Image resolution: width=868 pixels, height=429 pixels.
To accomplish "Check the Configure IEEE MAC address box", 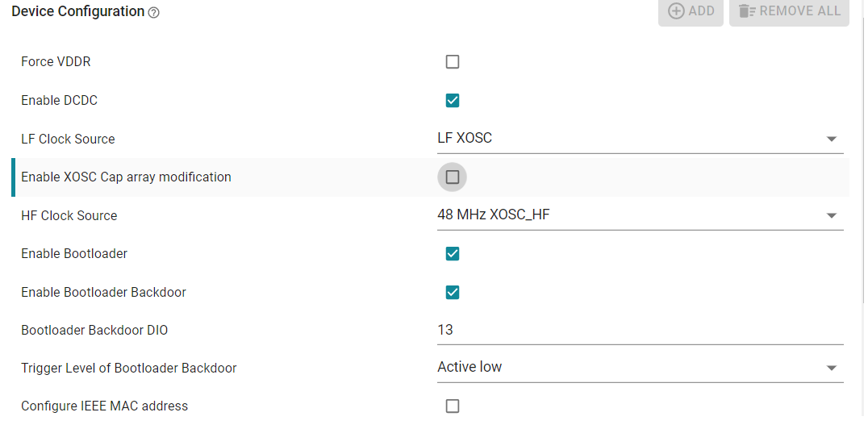I will 453,406.
